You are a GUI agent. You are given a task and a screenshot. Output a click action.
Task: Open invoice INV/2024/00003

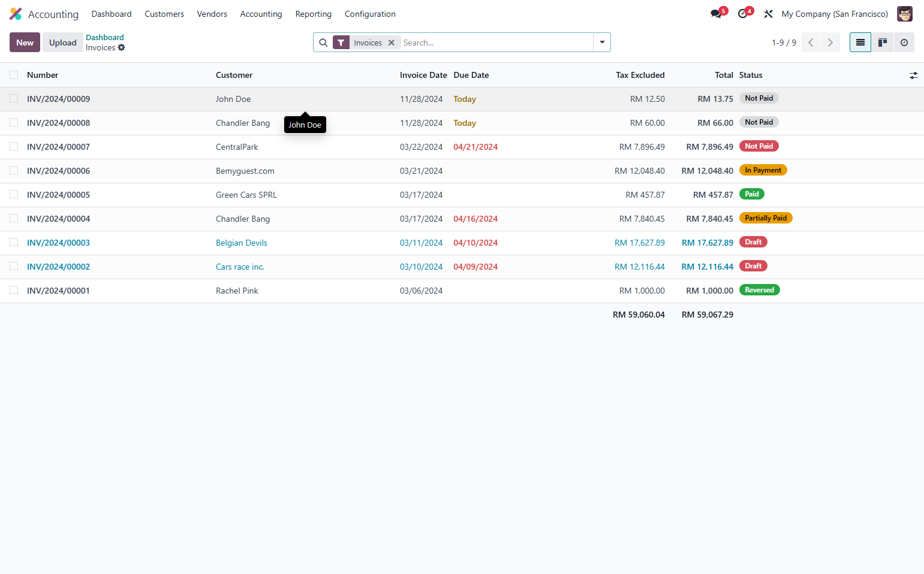[59, 243]
